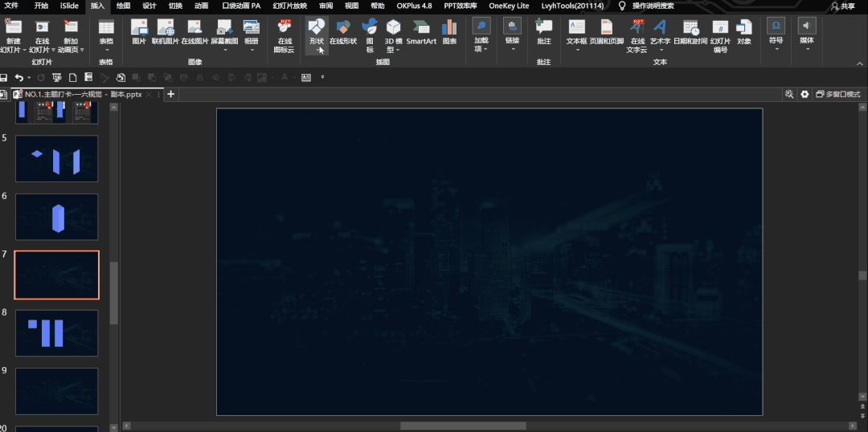Switch to the Animations (动画) tab

[202, 6]
